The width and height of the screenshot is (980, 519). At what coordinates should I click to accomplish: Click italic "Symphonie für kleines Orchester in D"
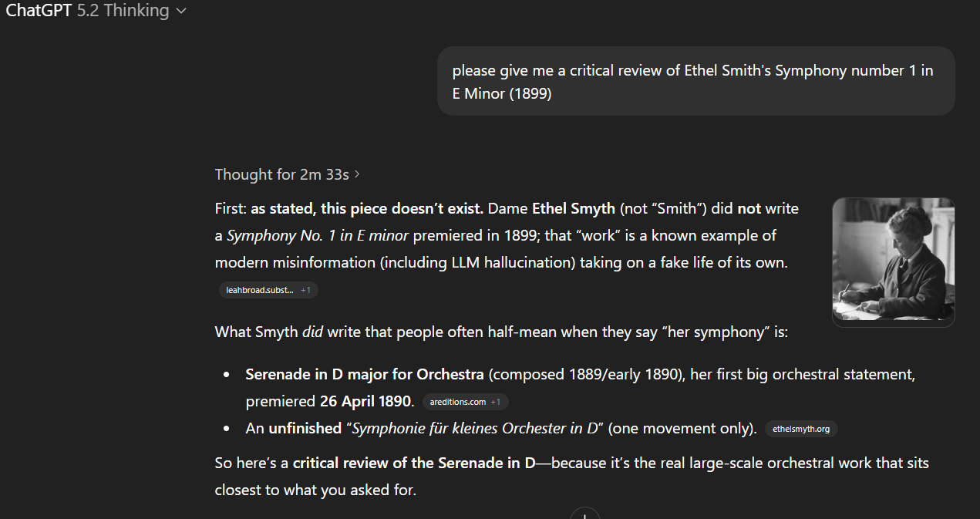pos(475,428)
